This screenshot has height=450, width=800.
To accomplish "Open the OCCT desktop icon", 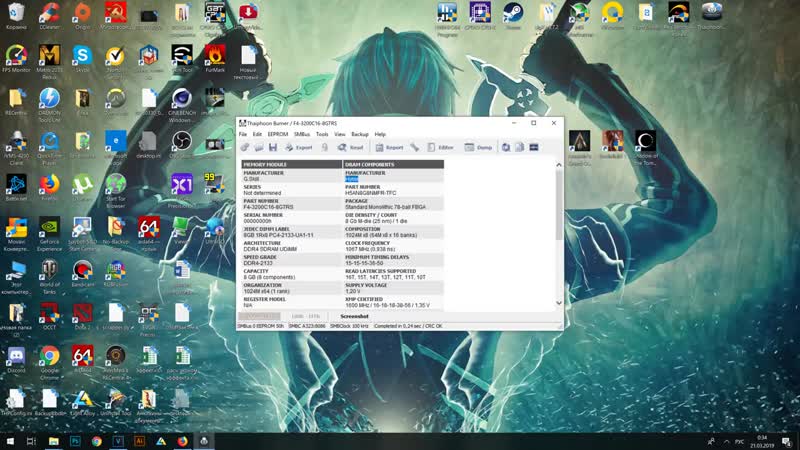I will (49, 316).
